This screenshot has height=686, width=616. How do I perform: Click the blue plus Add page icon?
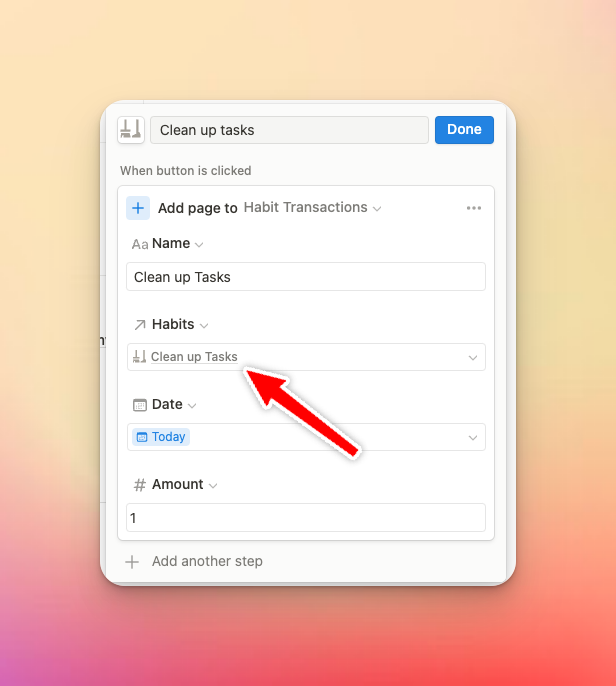tap(138, 208)
